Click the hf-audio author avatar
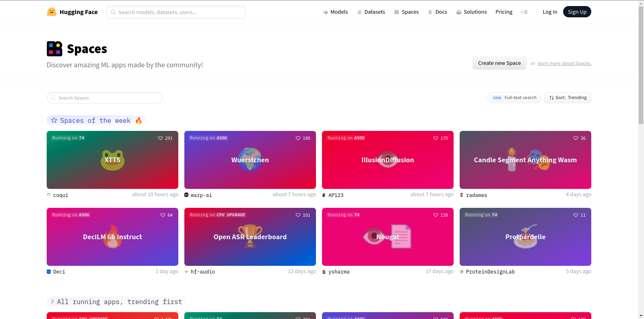644x319 pixels. coord(186,272)
